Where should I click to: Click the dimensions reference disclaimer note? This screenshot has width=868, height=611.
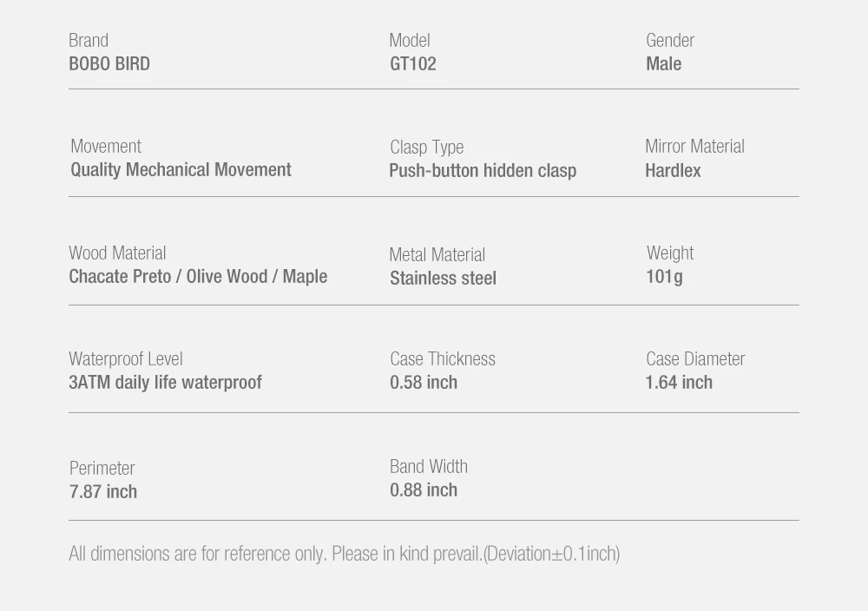click(x=345, y=554)
